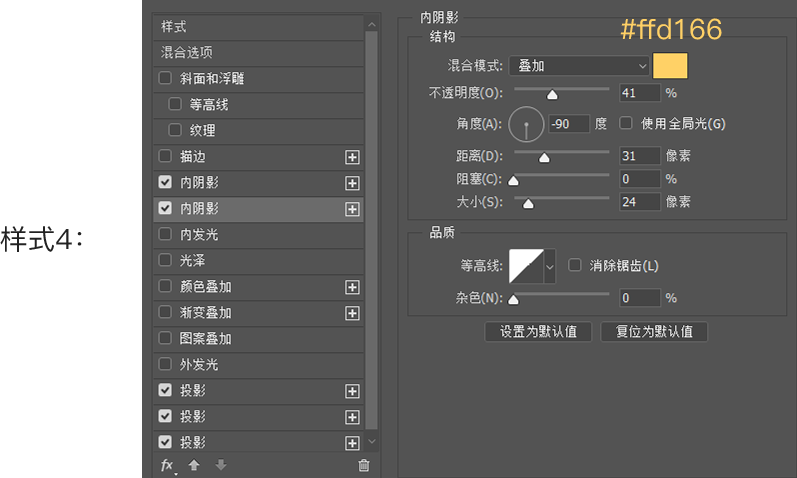Click the plus icon on the highlighted 内阴影 row
Image resolution: width=797 pixels, height=478 pixels.
pos(352,209)
